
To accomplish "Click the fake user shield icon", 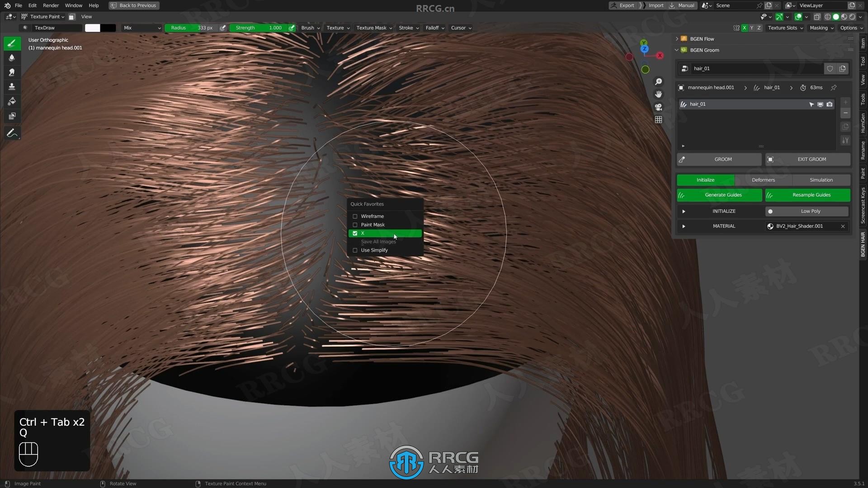I will (830, 69).
